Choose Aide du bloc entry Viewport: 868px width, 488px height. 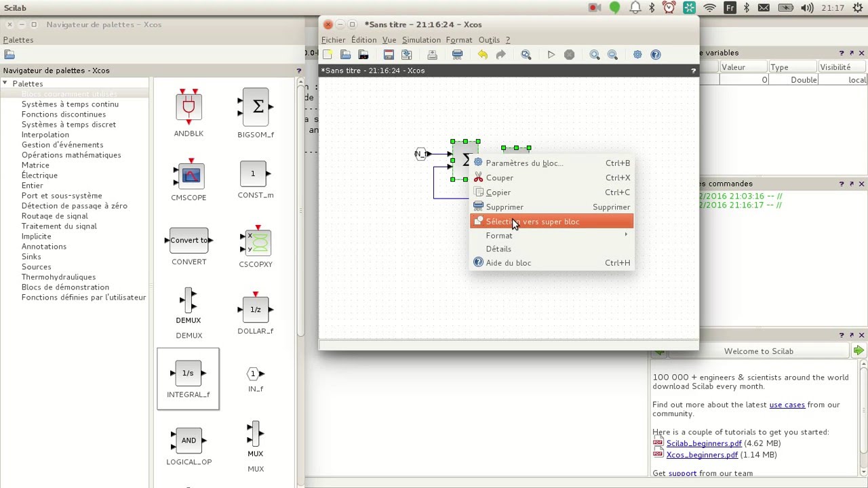click(551, 263)
